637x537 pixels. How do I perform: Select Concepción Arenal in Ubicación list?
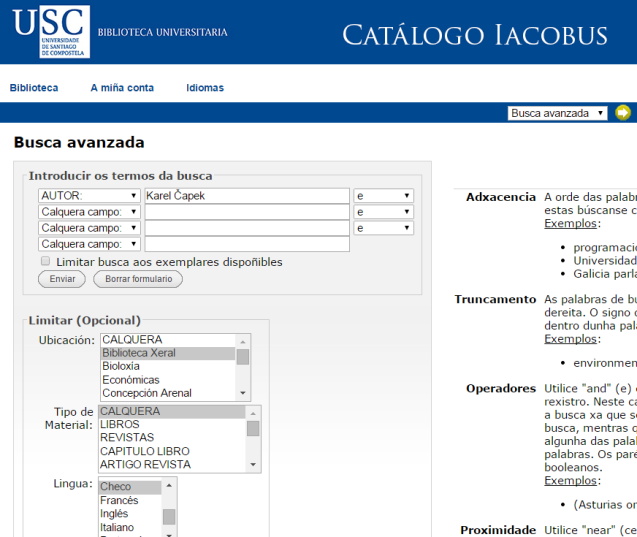tap(168, 393)
